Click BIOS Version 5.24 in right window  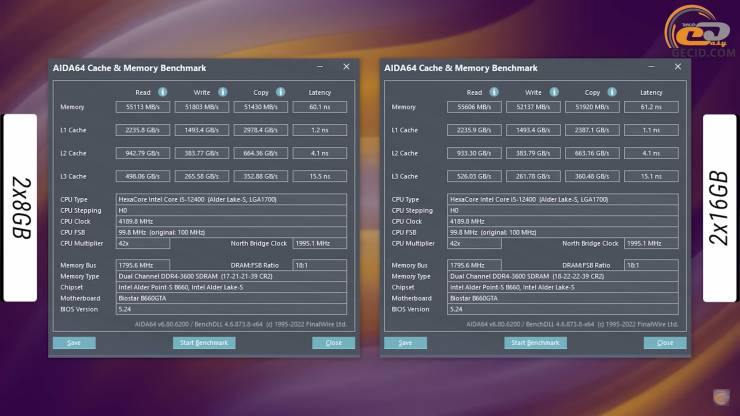tap(563, 309)
